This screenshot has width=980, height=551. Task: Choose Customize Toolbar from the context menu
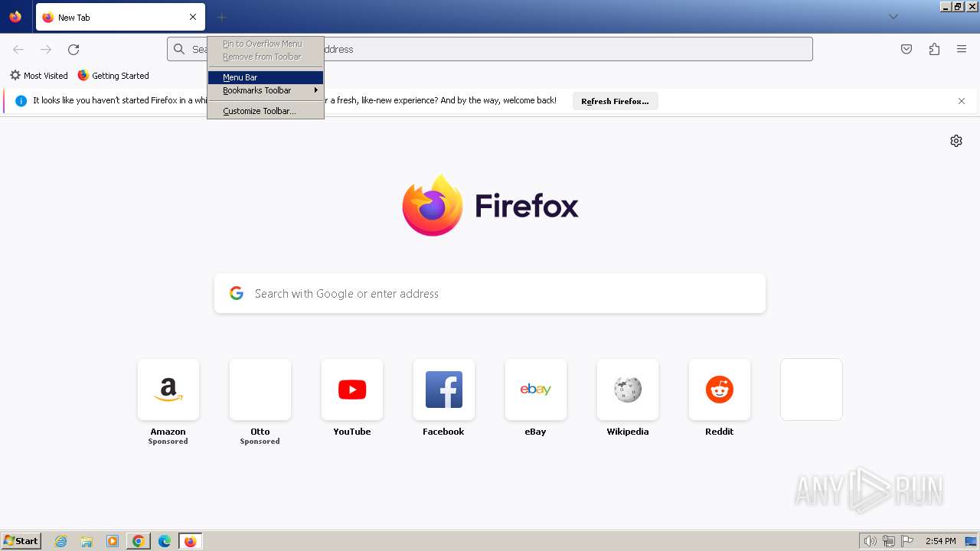point(266,111)
